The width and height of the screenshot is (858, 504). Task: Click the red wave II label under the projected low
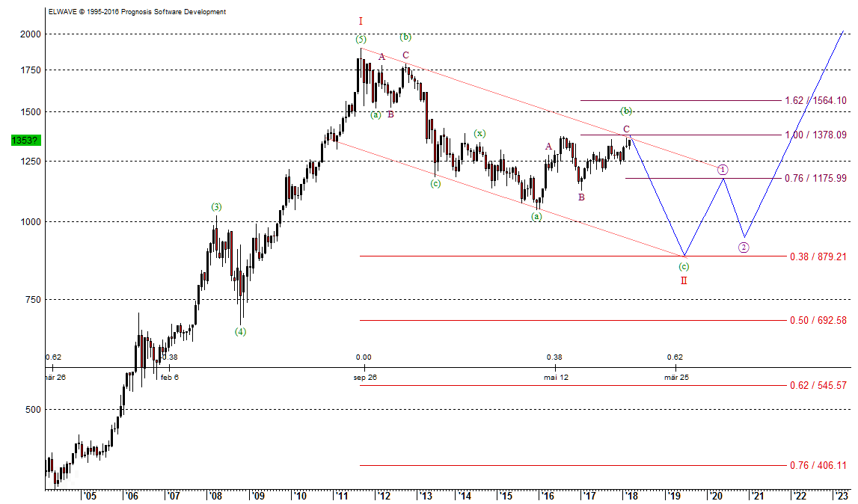pyautogui.click(x=684, y=280)
